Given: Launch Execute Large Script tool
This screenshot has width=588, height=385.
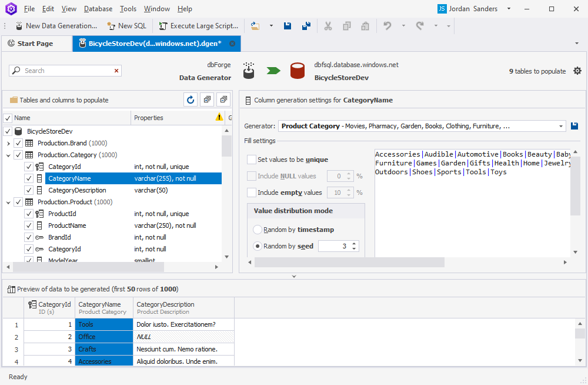Looking at the screenshot, I should [x=199, y=26].
